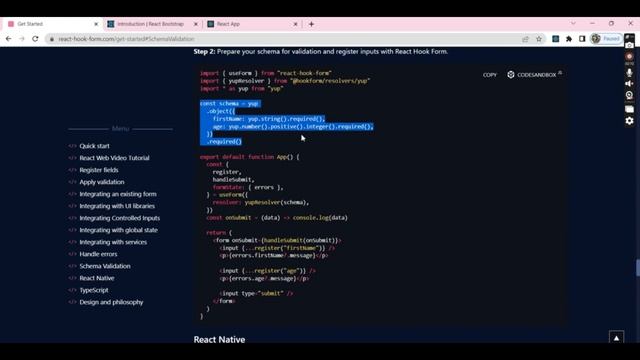Screen dimensions: 640x360
Task: Minimize the browser window
Action: tap(592, 23)
